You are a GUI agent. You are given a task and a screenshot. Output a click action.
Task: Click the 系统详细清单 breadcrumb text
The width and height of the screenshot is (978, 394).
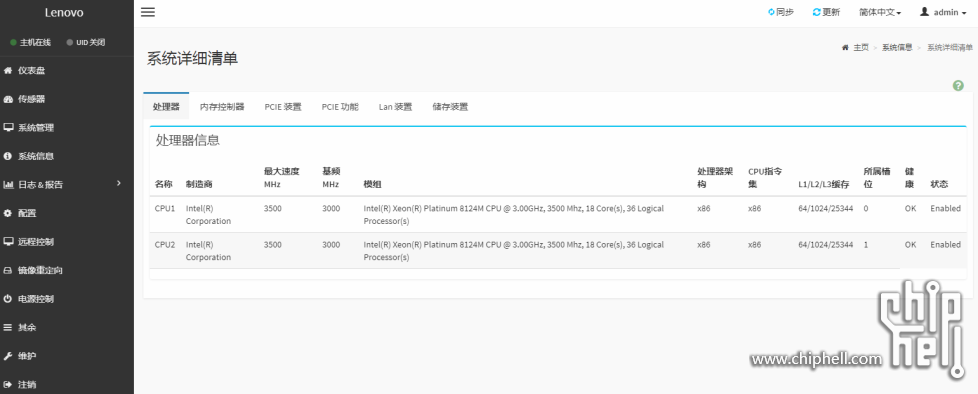point(950,47)
